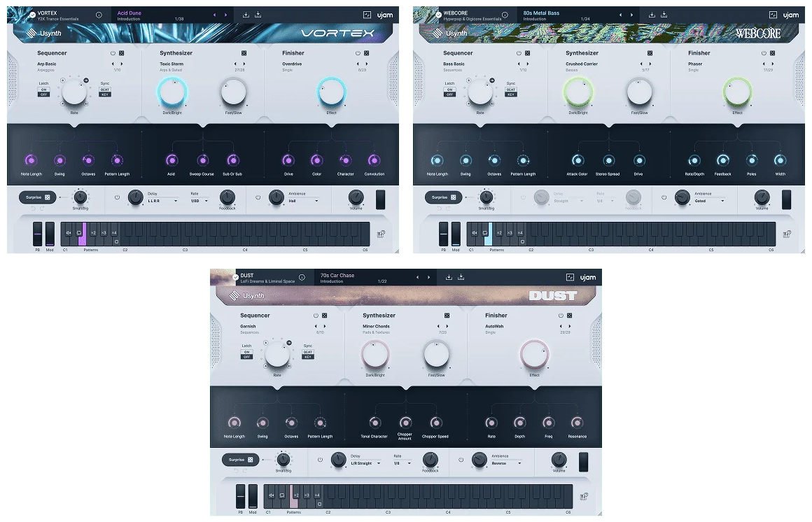
Task: Select the 70s Car Chase preset name in Dust
Action: (337, 276)
